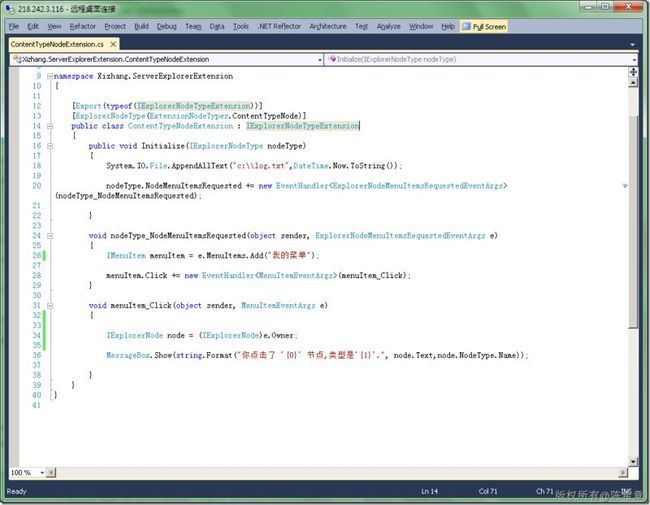This screenshot has width=650, height=505.
Task: Collapse menuItem_Click method on line 31
Action: click(x=50, y=306)
